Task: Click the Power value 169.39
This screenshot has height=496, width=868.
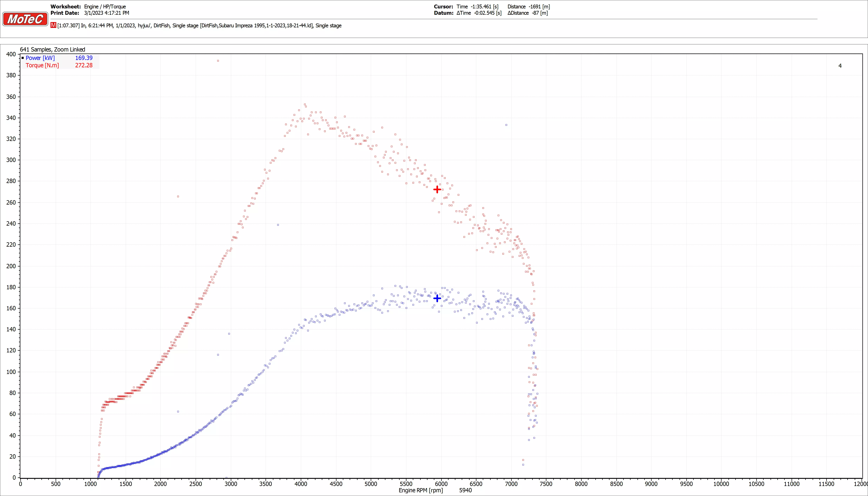Action: (x=84, y=58)
